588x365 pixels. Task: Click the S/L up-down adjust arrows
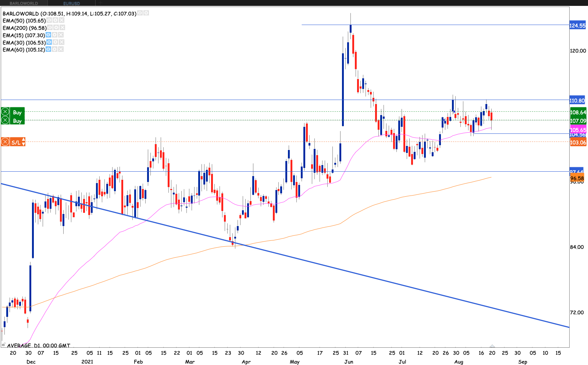click(24, 142)
